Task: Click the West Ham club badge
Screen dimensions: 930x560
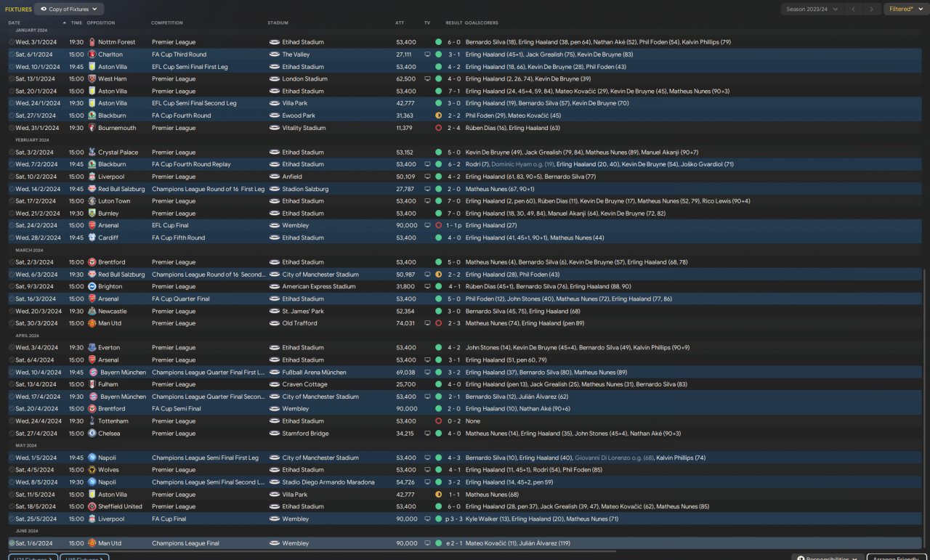Action: pyautogui.click(x=92, y=79)
